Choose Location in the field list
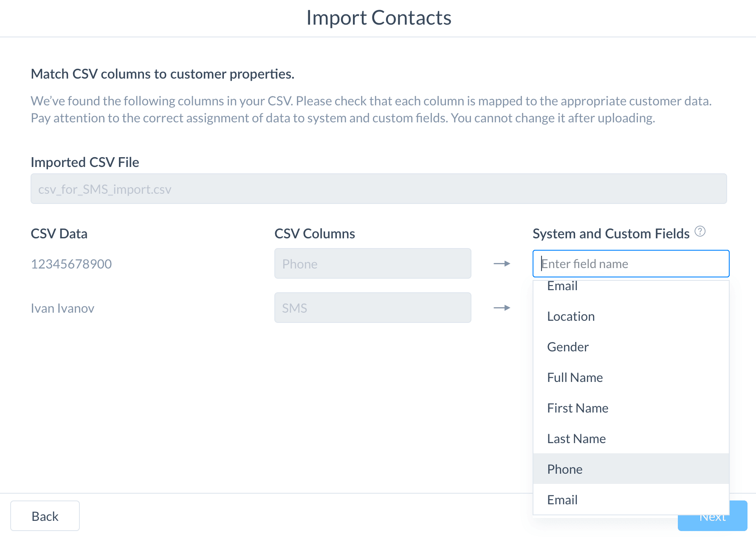Viewport: 756px width, 537px height. coord(631,316)
